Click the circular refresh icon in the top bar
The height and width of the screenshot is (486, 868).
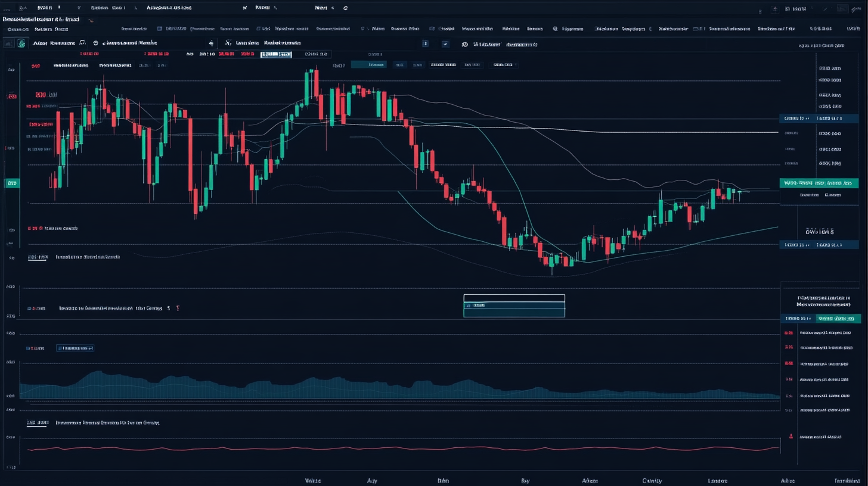tap(345, 8)
